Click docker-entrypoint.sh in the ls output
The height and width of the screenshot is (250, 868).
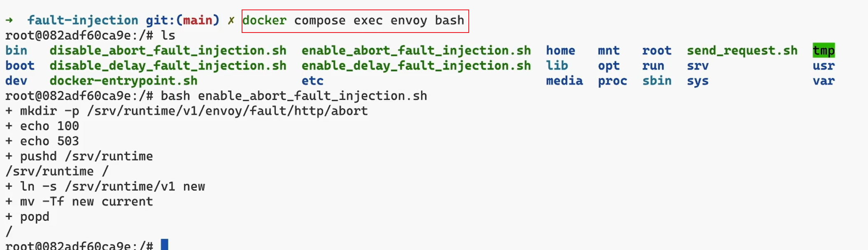point(123,81)
